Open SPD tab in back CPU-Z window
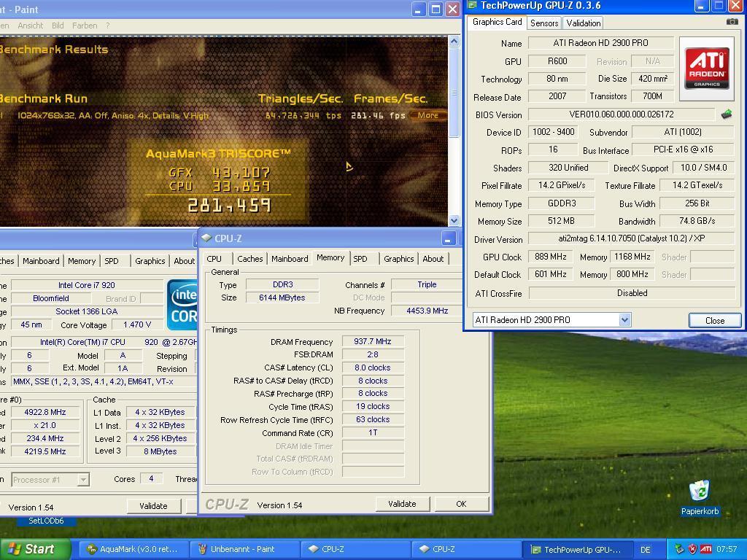This screenshot has height=560, width=747. point(112,261)
